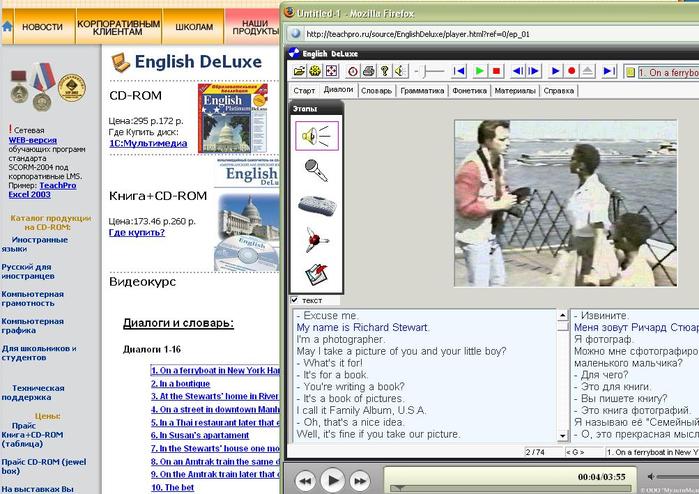Select the listening speaker stage icon
Screen dimensions: 699x494
pyautogui.click(x=317, y=136)
